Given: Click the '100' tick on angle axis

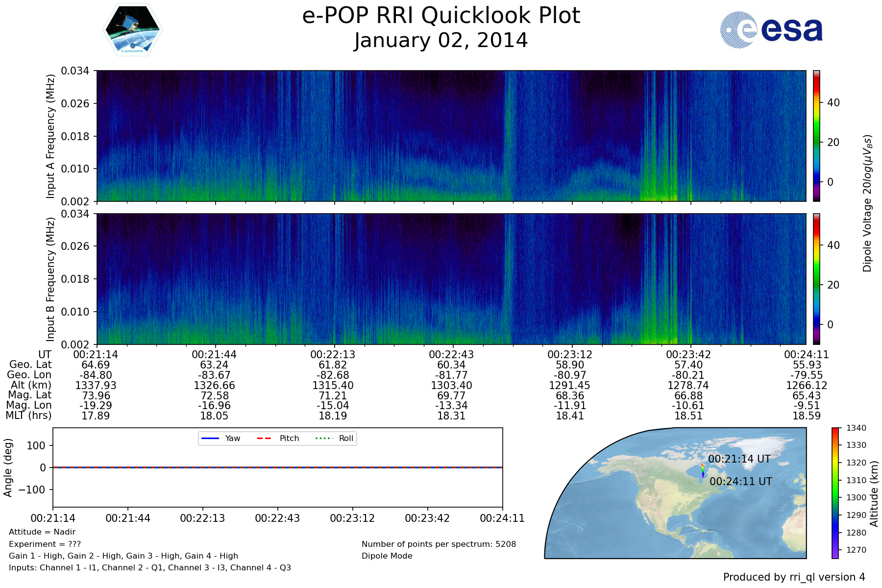Looking at the screenshot, I should coord(36,445).
